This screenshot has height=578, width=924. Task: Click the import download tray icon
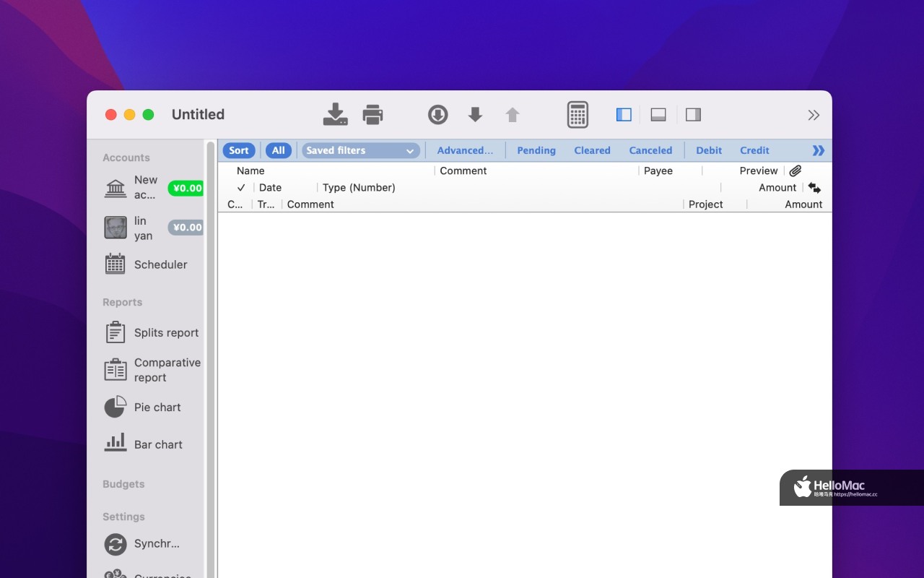point(335,114)
